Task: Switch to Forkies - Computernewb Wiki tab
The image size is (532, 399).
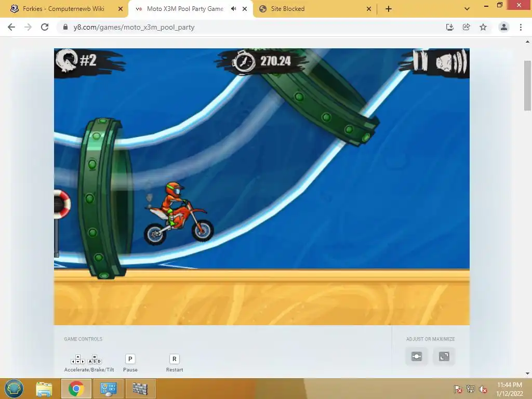Action: click(x=64, y=9)
